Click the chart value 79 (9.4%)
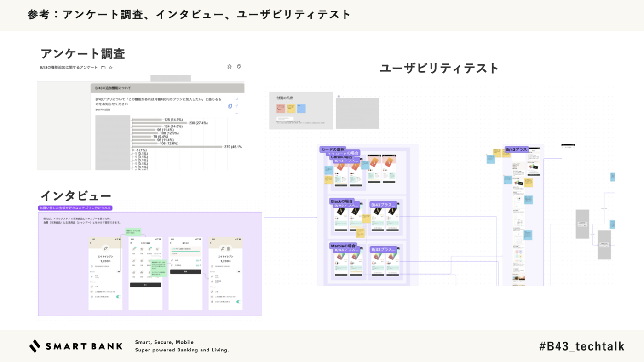The width and height of the screenshot is (644, 362). point(161,137)
